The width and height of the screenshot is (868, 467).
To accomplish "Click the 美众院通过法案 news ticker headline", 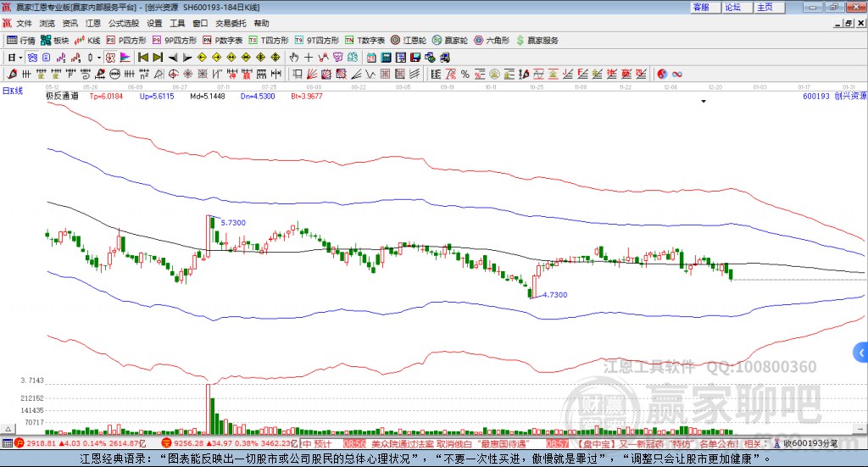I will [402, 443].
